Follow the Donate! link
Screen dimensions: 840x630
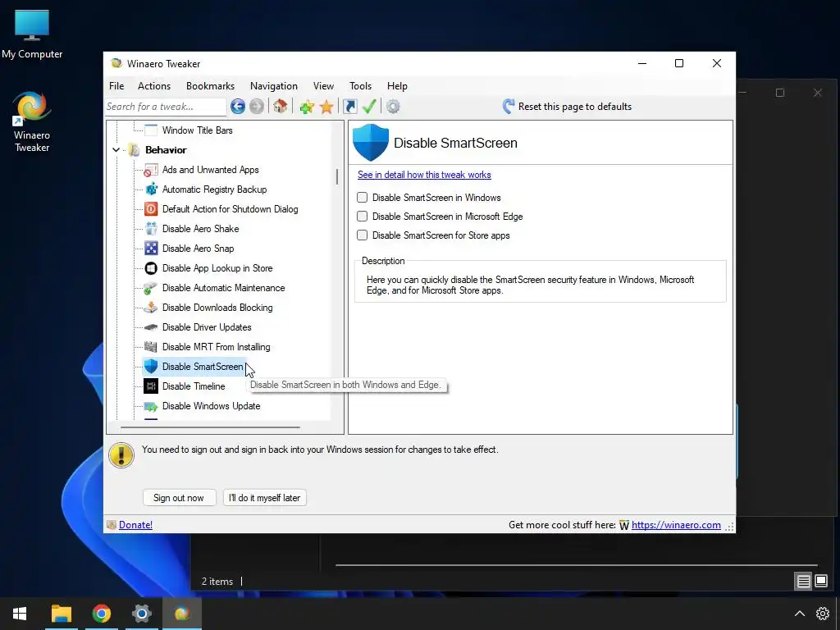[135, 525]
